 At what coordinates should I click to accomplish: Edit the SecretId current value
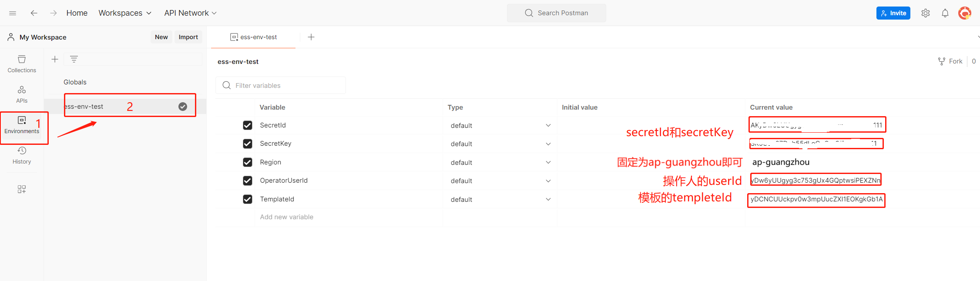pos(817,125)
